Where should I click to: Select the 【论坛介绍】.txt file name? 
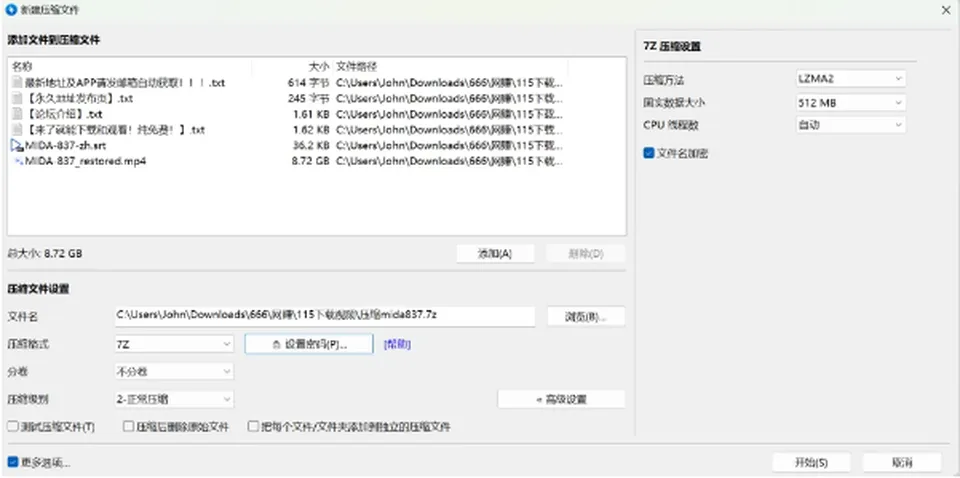64,114
